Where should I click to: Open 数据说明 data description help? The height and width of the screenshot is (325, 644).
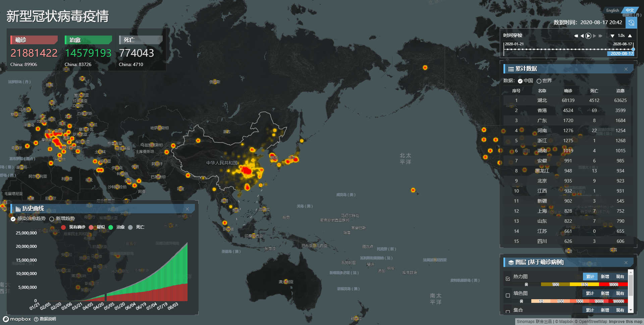45,319
